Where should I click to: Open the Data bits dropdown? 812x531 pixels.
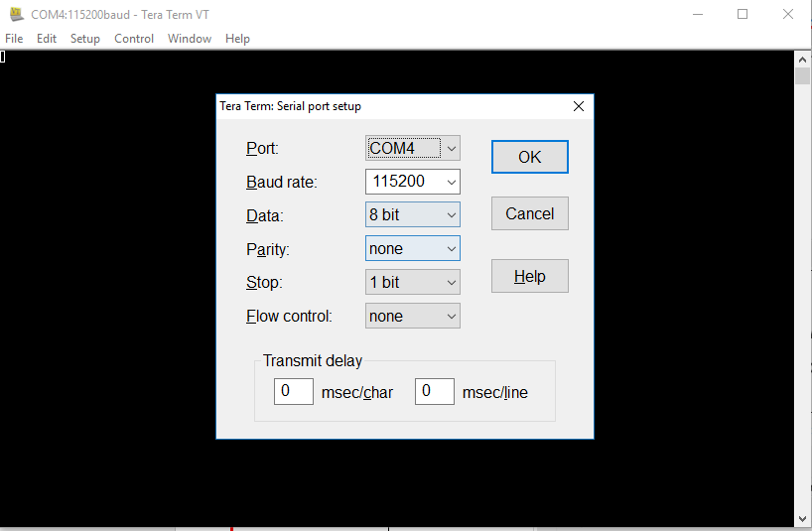412,215
